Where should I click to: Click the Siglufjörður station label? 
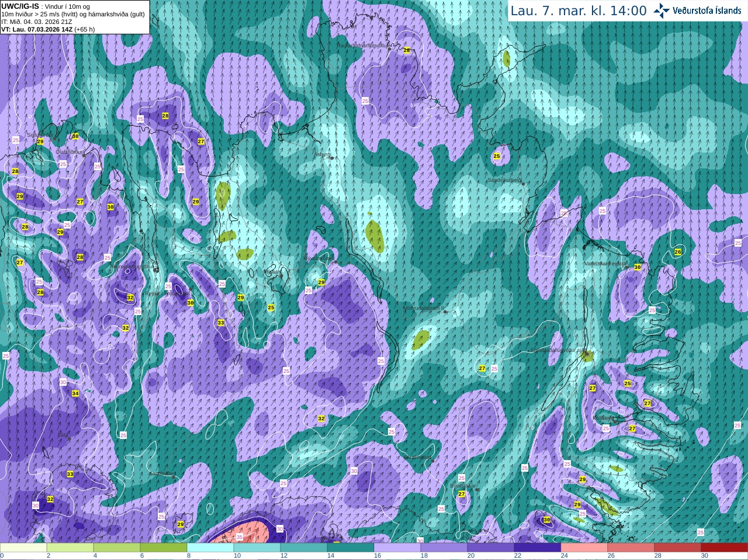[40, 135]
